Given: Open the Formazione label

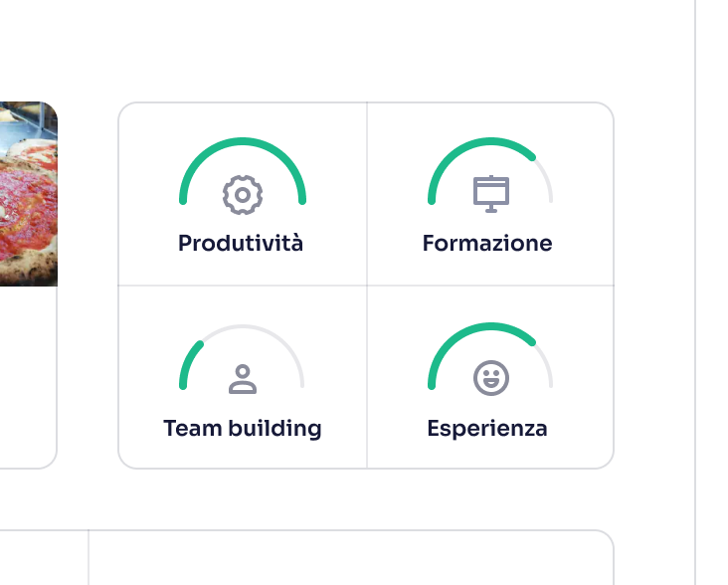Looking at the screenshot, I should (x=487, y=243).
